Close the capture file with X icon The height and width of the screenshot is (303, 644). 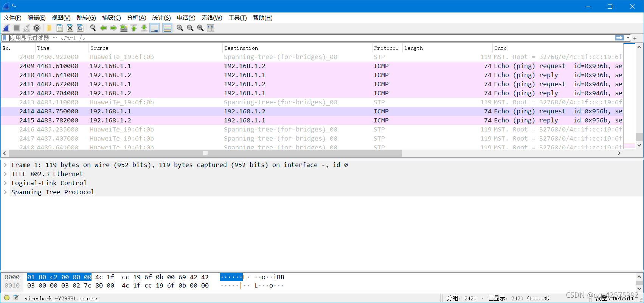pos(70,28)
